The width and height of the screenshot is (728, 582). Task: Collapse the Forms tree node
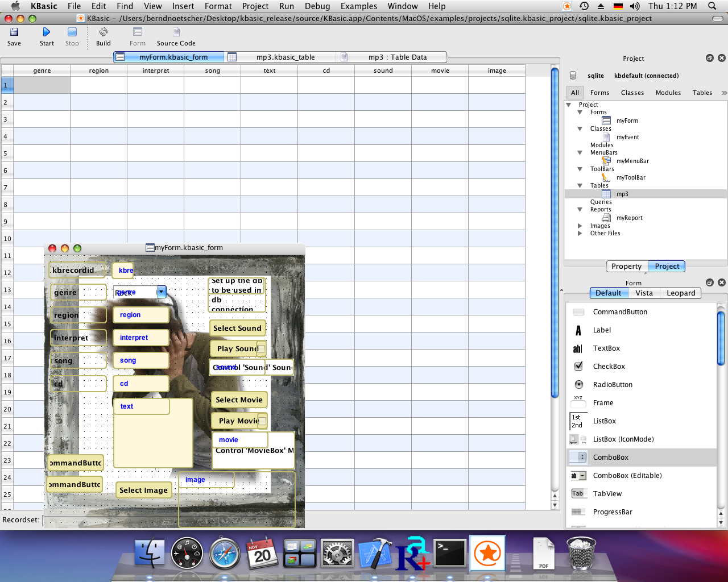580,113
